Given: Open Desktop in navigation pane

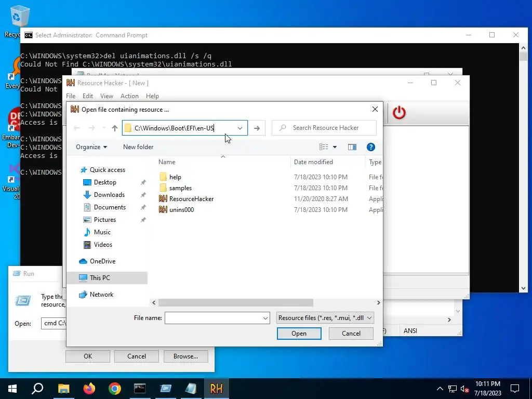Looking at the screenshot, I should click(105, 182).
